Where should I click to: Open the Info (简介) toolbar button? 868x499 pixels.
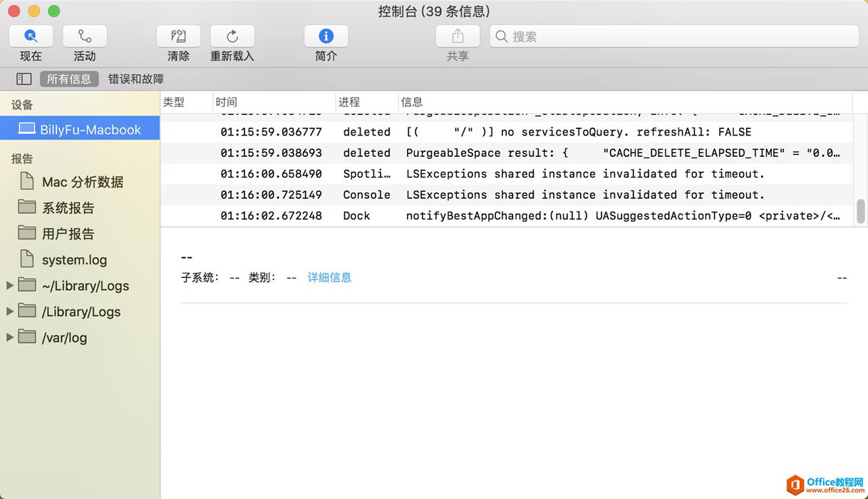326,36
